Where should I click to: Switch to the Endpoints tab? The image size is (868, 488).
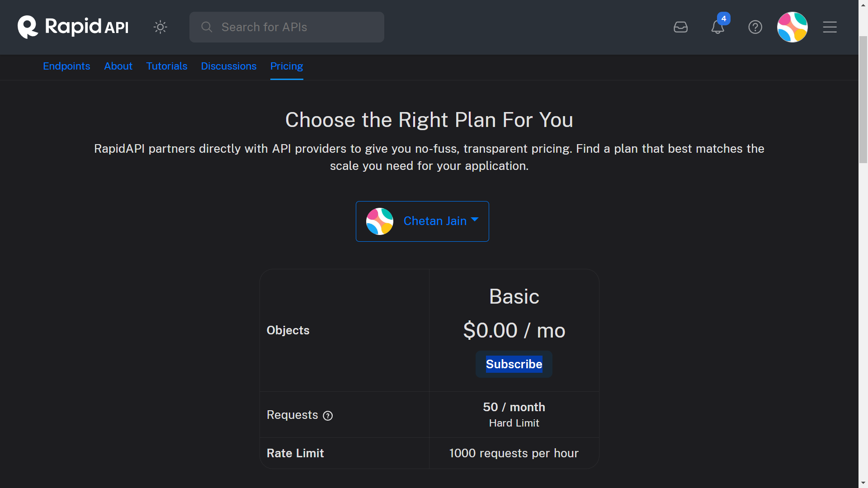point(66,66)
